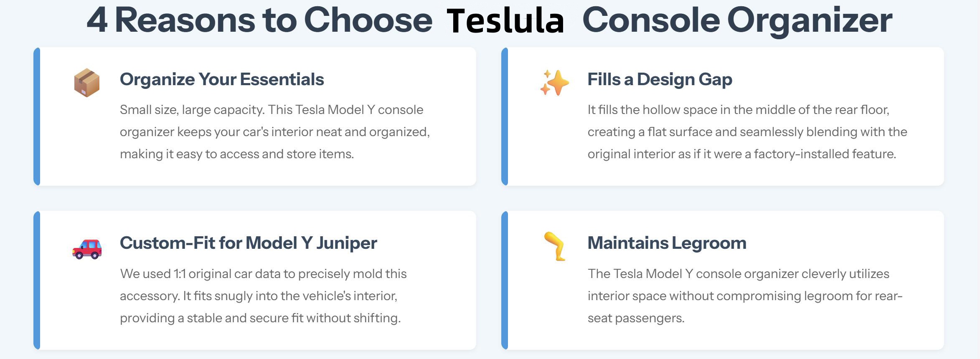This screenshot has height=359, width=980.
Task: Click blue accent bar on Custom-Fit card
Action: (37, 280)
